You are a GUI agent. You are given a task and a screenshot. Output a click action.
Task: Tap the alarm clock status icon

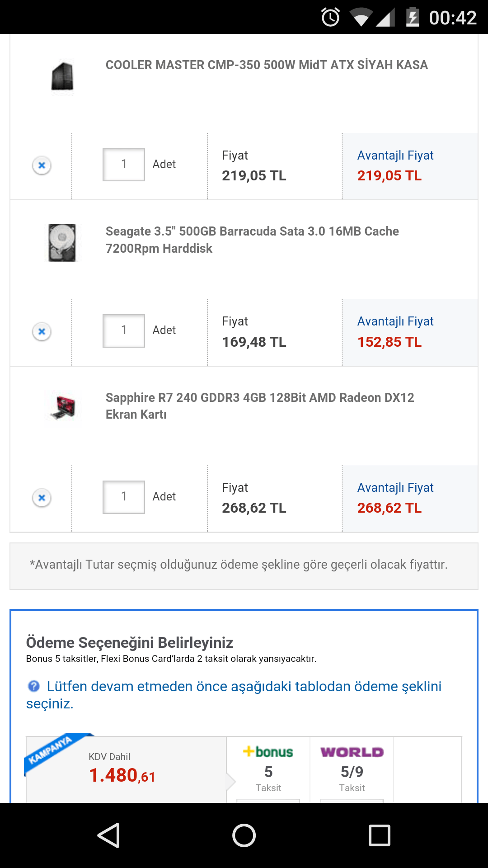[330, 18]
